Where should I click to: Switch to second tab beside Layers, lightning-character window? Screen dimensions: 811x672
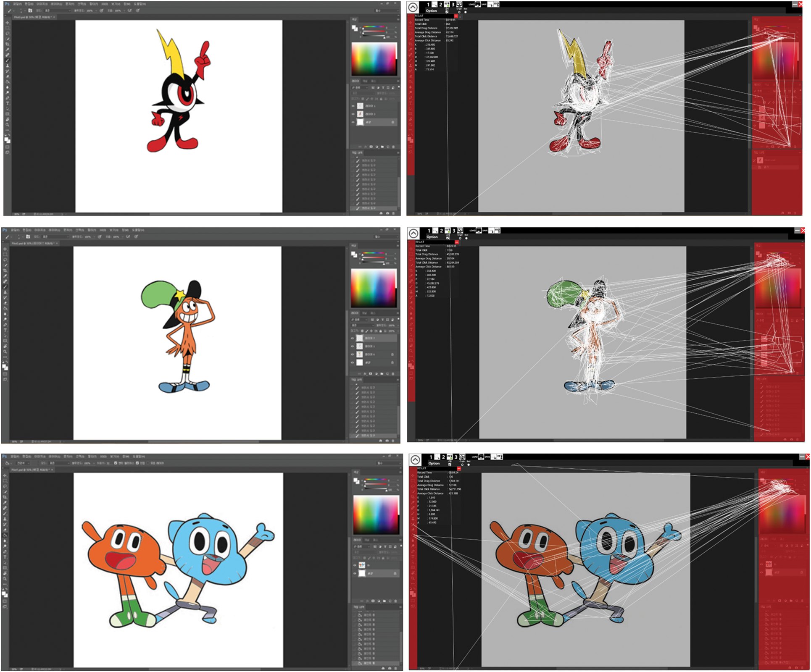point(365,81)
